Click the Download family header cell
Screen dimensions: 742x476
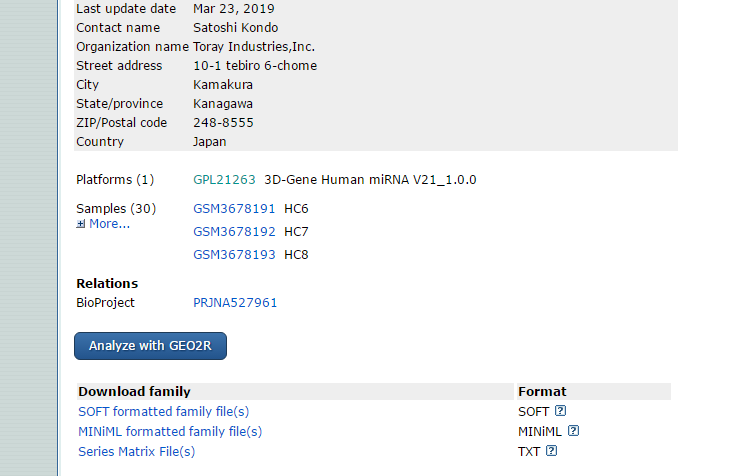coord(295,391)
